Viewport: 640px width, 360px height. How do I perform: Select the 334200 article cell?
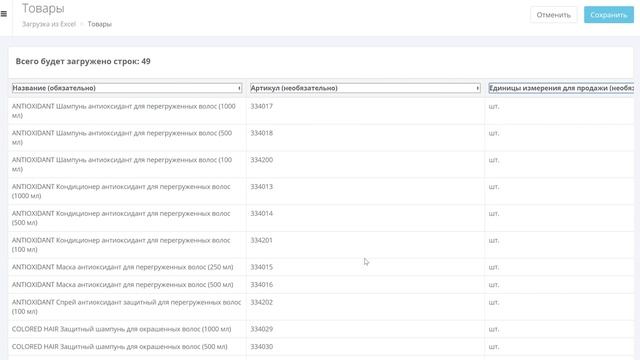coord(262,160)
